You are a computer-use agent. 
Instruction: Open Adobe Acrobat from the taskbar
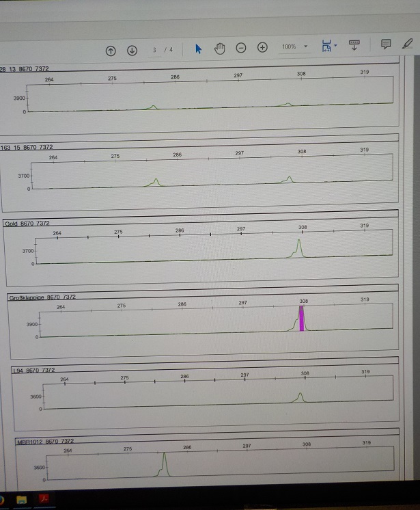tap(44, 497)
